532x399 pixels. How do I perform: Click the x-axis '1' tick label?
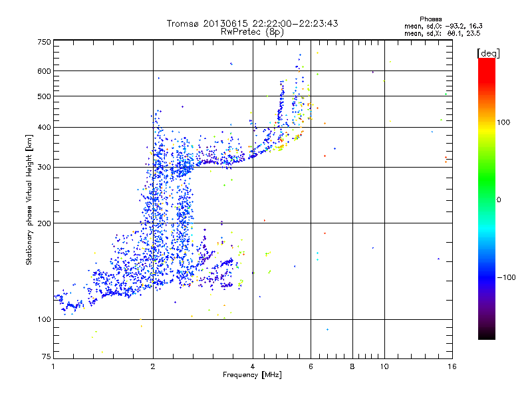pyautogui.click(x=53, y=366)
